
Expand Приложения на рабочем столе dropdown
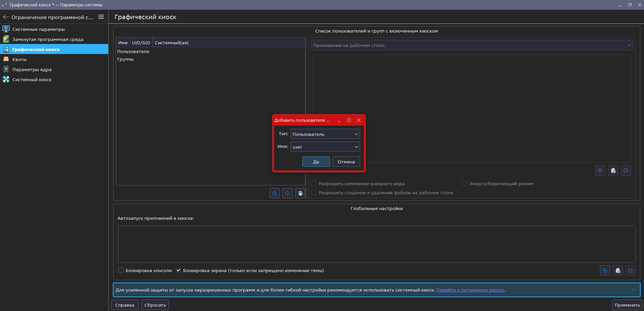coord(472,45)
